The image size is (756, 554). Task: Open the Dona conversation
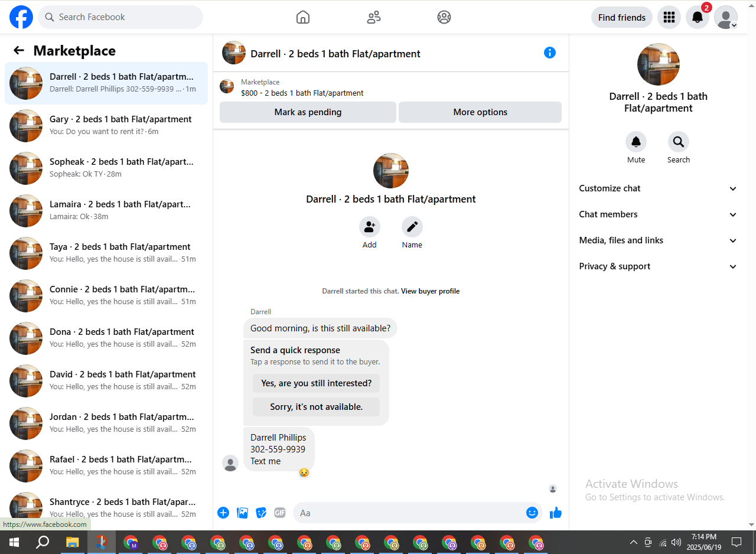pyautogui.click(x=106, y=338)
